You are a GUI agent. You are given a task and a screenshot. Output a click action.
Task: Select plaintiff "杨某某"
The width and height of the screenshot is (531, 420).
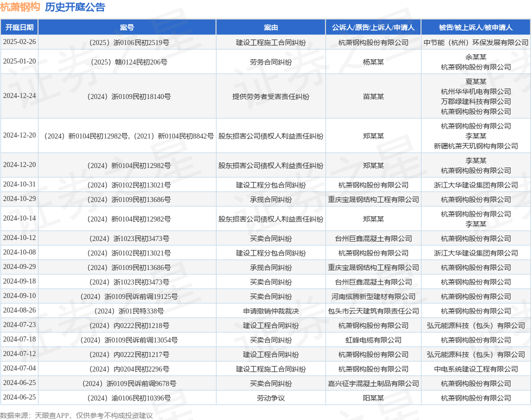[373, 62]
